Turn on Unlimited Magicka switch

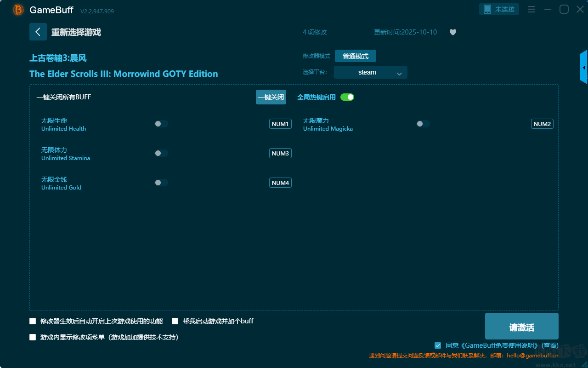(423, 124)
